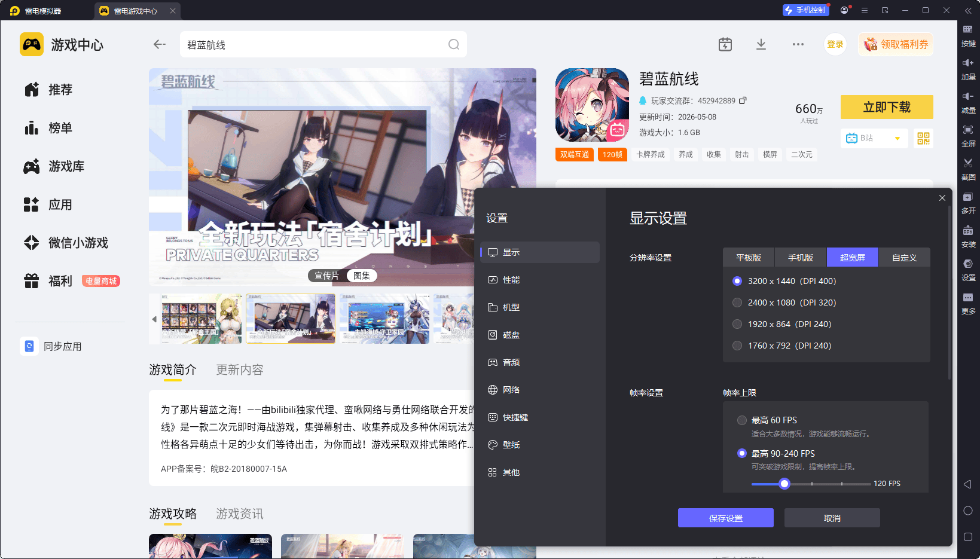Open the calendar reservation icon in top bar

[x=725, y=44]
